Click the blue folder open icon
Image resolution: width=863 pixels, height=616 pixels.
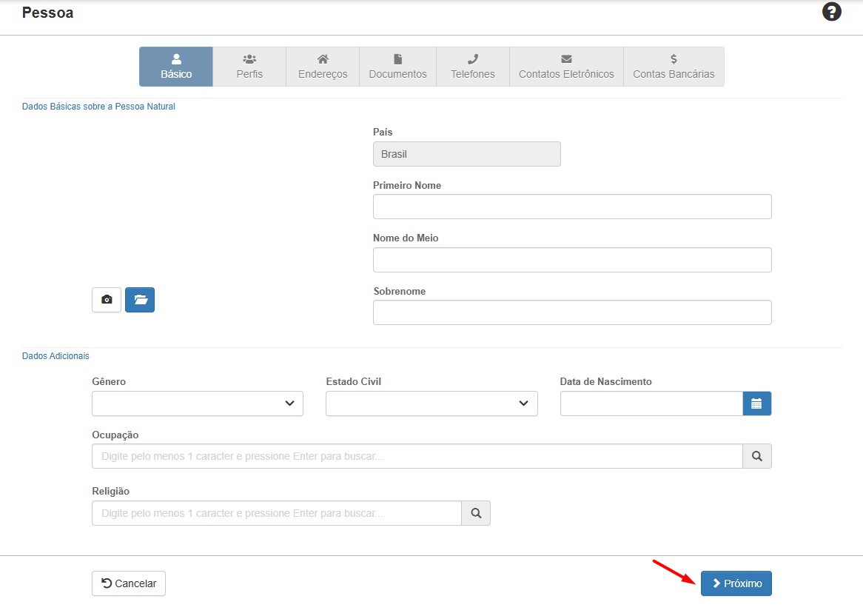point(140,300)
